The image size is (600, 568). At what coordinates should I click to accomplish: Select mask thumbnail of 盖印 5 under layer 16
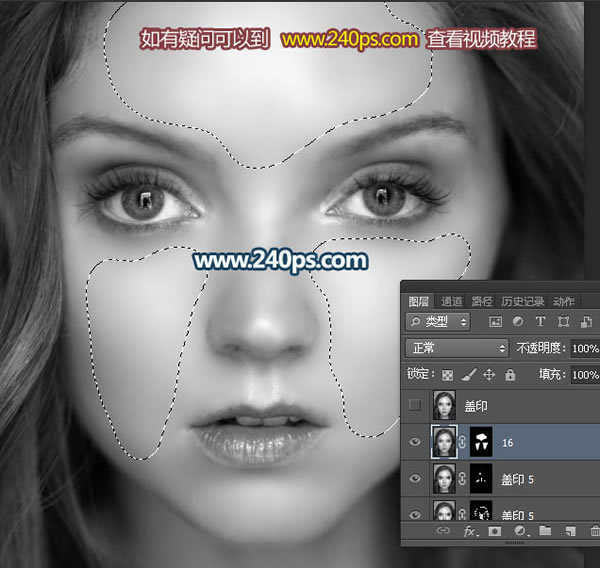coord(481,478)
